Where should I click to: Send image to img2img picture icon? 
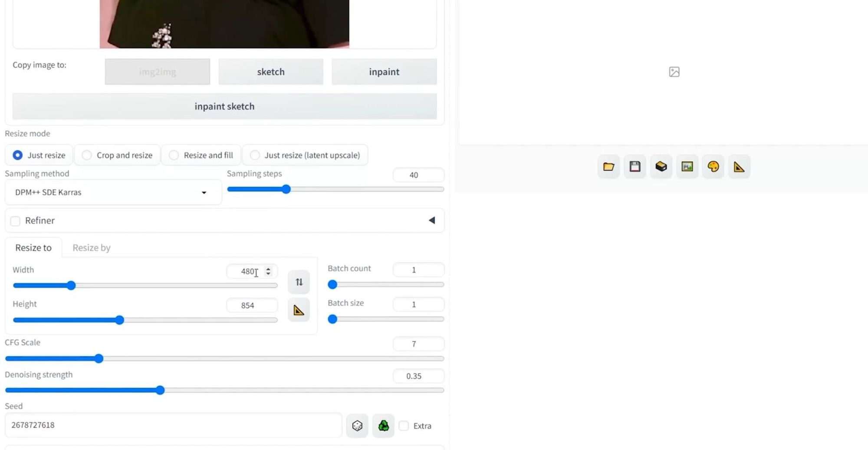click(687, 166)
